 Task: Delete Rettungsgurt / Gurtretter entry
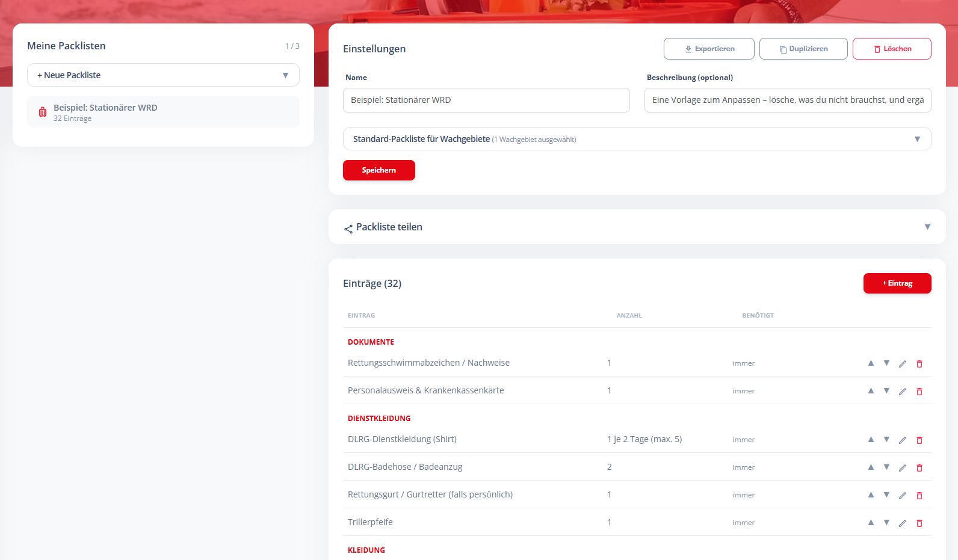[919, 496]
